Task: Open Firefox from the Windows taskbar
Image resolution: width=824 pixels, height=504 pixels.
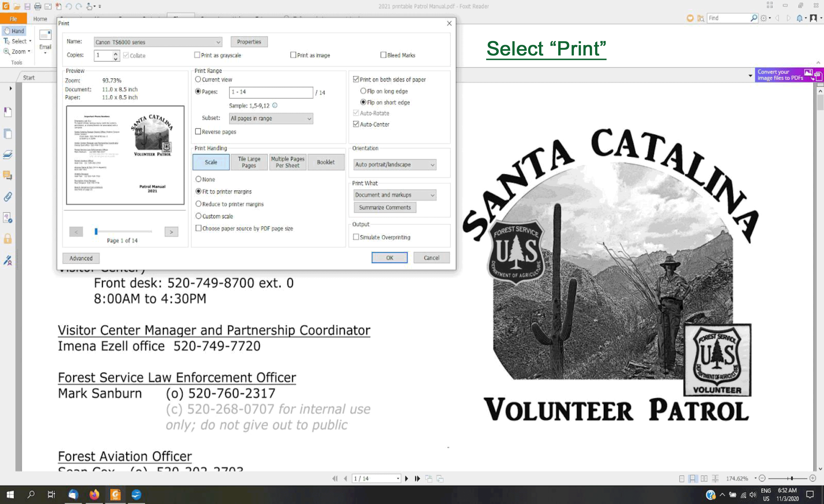Action: point(94,494)
